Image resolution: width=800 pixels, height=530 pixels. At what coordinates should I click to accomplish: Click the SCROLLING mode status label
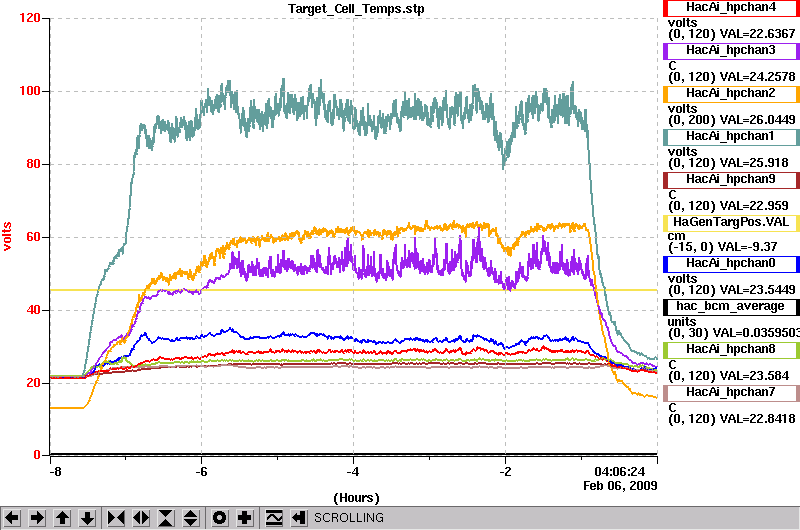tap(348, 518)
